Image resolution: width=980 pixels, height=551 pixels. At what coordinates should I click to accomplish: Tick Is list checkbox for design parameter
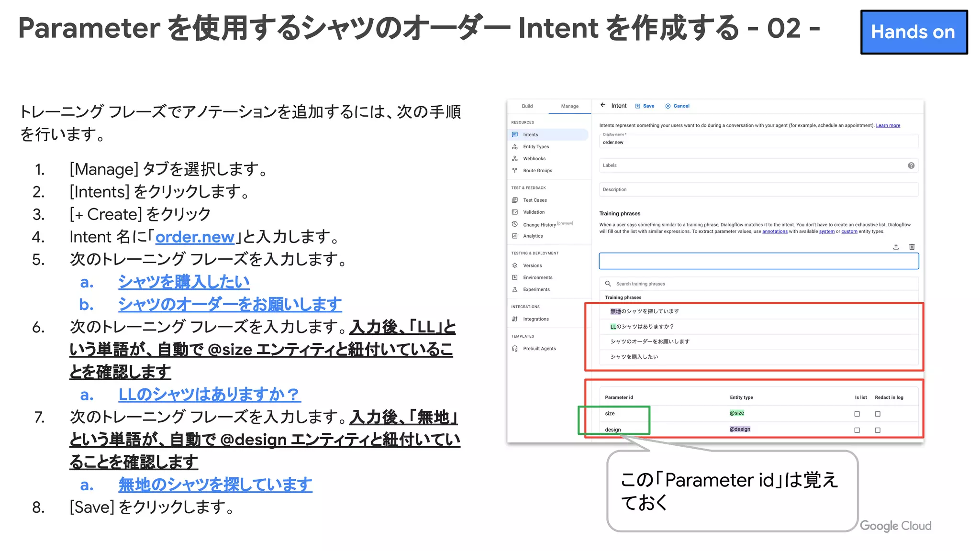(857, 430)
